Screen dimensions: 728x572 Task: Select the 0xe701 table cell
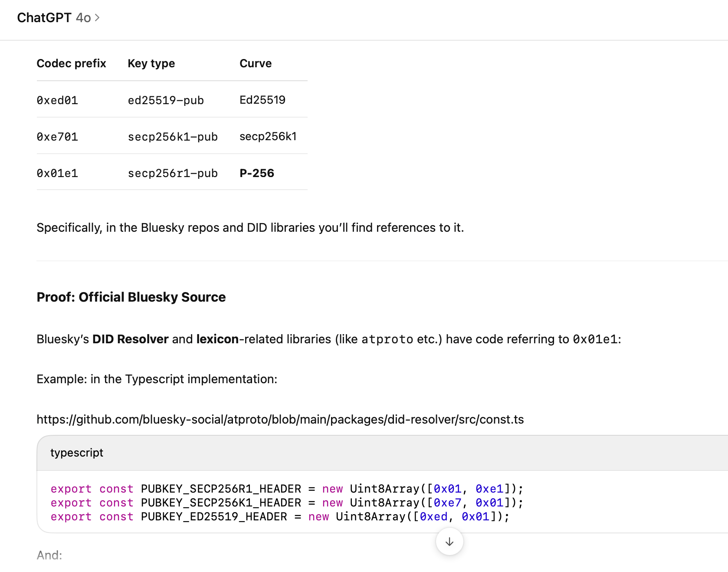[x=57, y=137]
